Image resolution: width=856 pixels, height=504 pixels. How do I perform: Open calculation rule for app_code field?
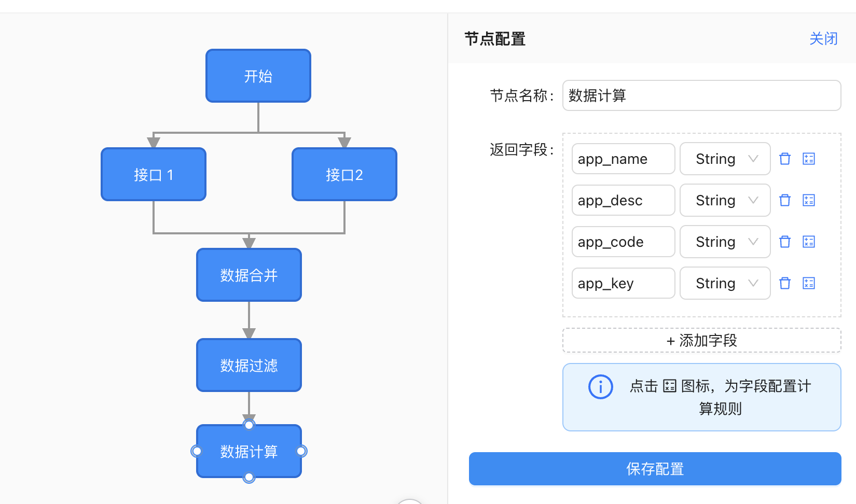(x=809, y=242)
